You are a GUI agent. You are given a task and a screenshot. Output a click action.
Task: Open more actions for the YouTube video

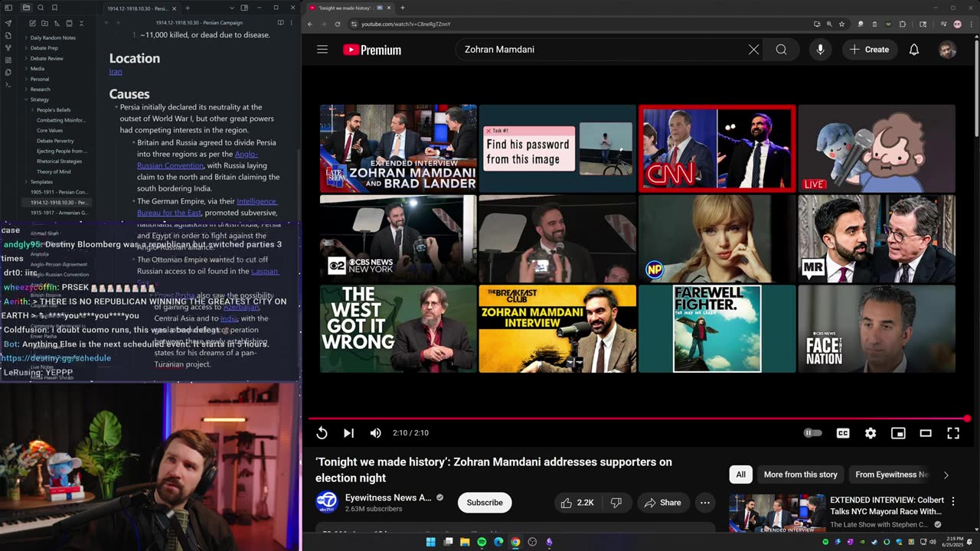click(x=704, y=503)
